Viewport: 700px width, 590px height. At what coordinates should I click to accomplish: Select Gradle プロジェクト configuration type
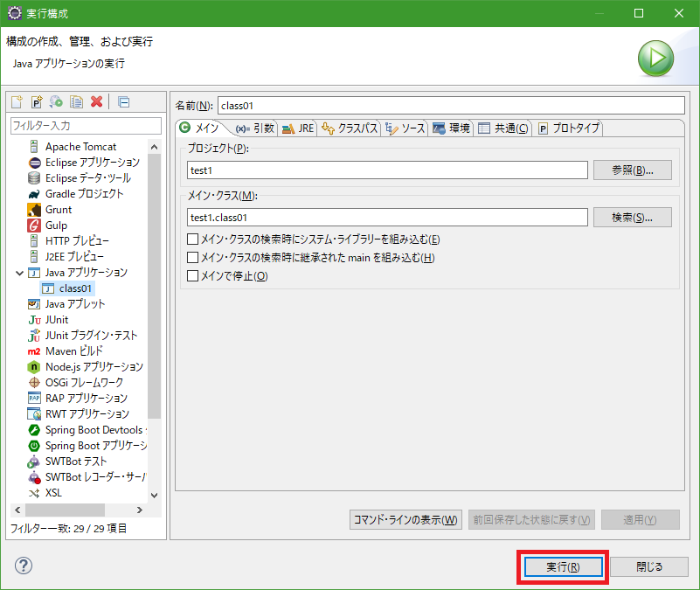click(x=84, y=194)
